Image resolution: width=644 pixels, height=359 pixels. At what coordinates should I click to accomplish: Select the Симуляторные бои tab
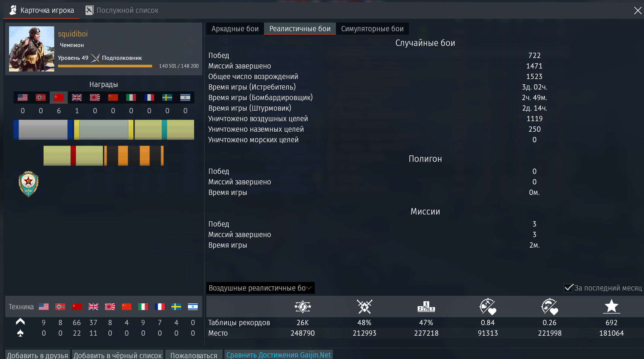pos(372,29)
